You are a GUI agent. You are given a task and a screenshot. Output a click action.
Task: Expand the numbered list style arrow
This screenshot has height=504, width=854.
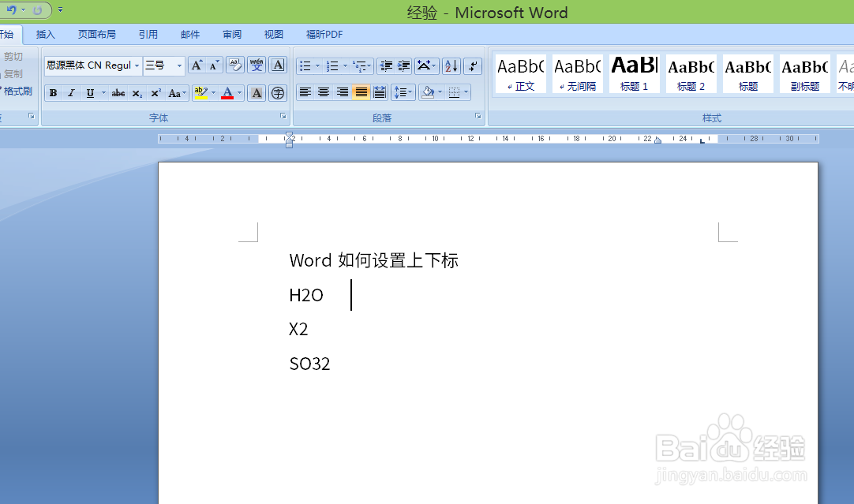pos(345,65)
